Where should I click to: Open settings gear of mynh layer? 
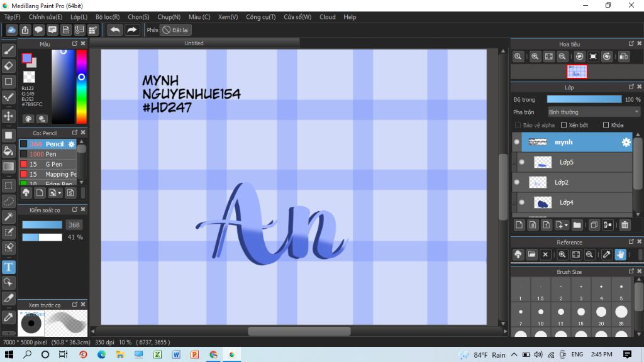pos(626,142)
